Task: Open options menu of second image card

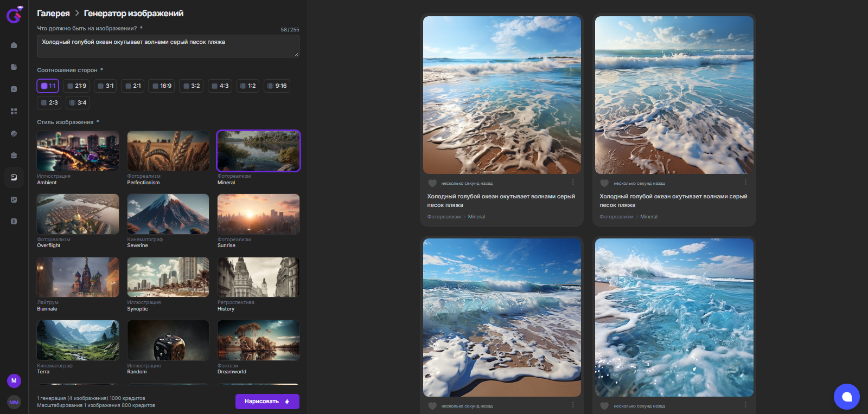Action: (x=745, y=182)
